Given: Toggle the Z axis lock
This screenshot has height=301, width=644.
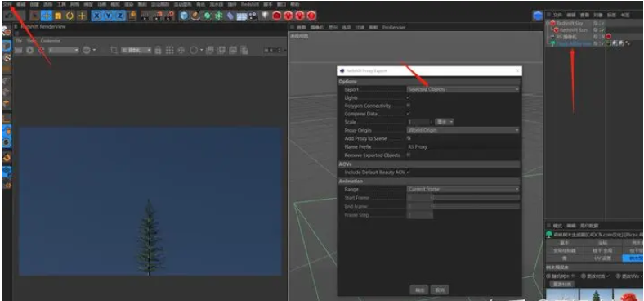Looking at the screenshot, I should [119, 16].
